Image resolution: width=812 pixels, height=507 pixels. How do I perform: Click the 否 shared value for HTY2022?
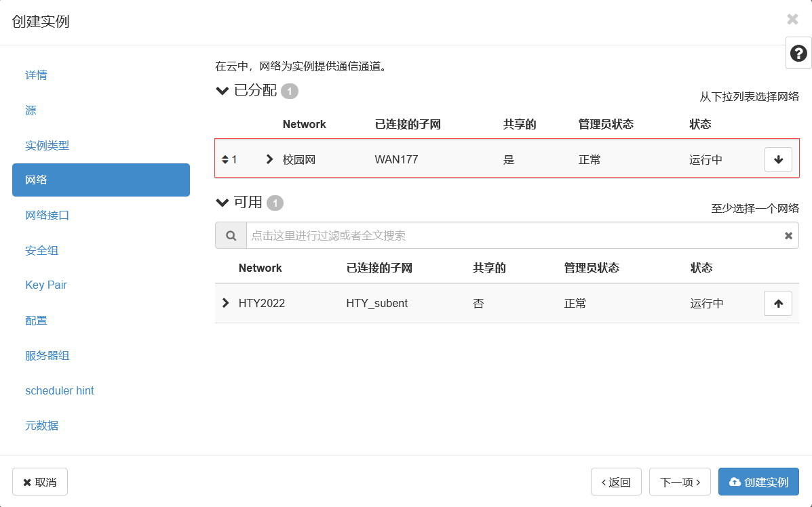coord(478,303)
